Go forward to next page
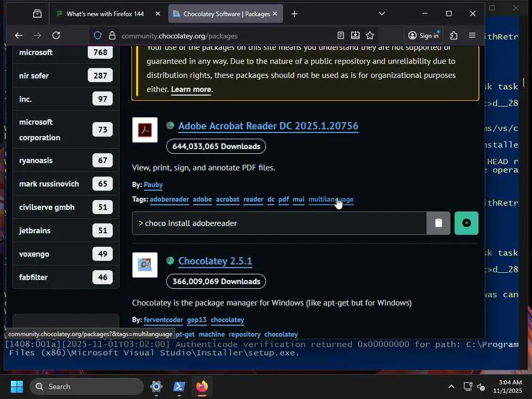This screenshot has width=532, height=399. pos(37,35)
